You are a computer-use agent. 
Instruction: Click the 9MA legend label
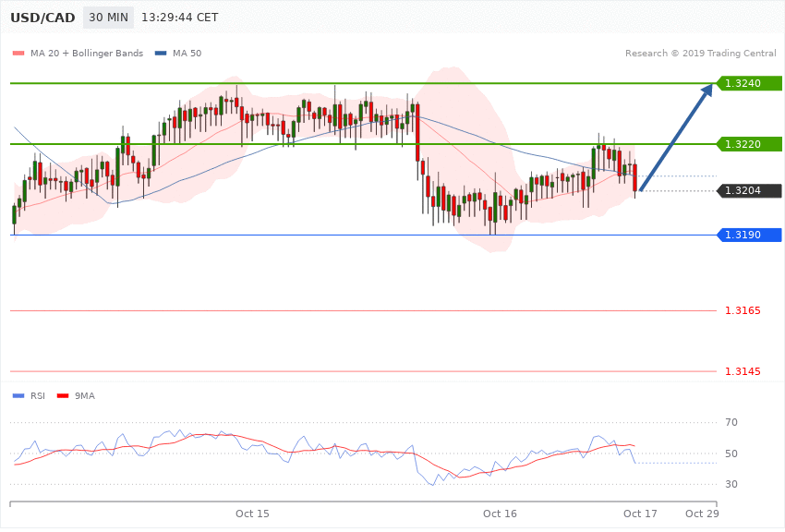click(x=85, y=396)
